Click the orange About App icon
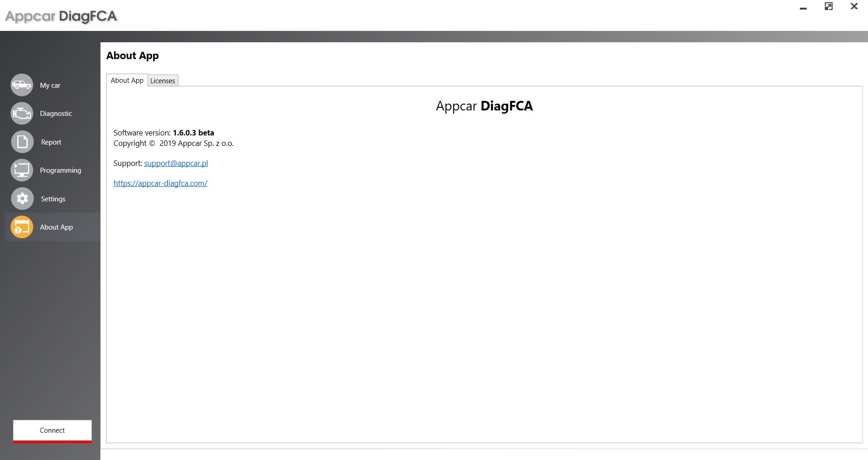The width and height of the screenshot is (868, 460). pos(22,227)
